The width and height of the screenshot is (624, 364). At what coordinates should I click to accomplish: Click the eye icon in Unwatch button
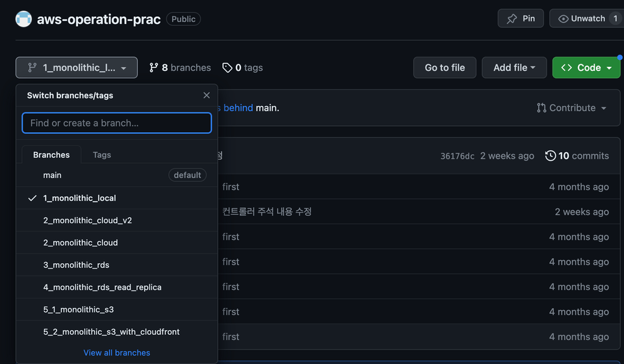click(563, 19)
